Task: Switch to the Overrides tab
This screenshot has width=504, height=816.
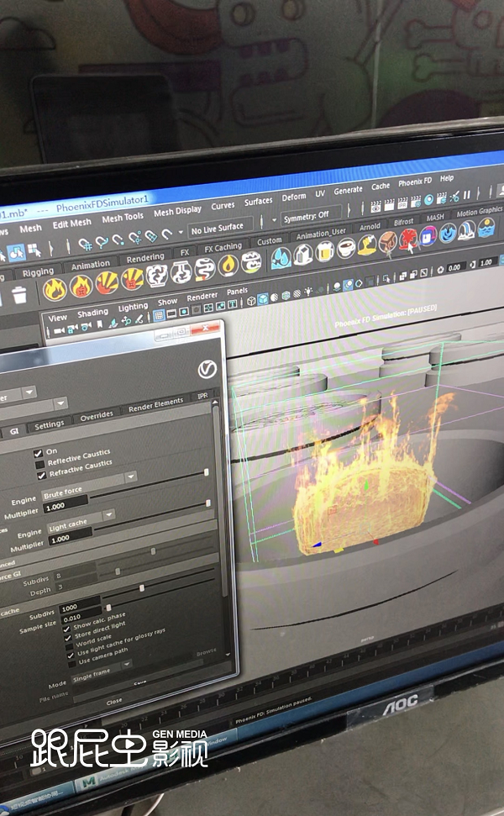Action: [x=97, y=415]
